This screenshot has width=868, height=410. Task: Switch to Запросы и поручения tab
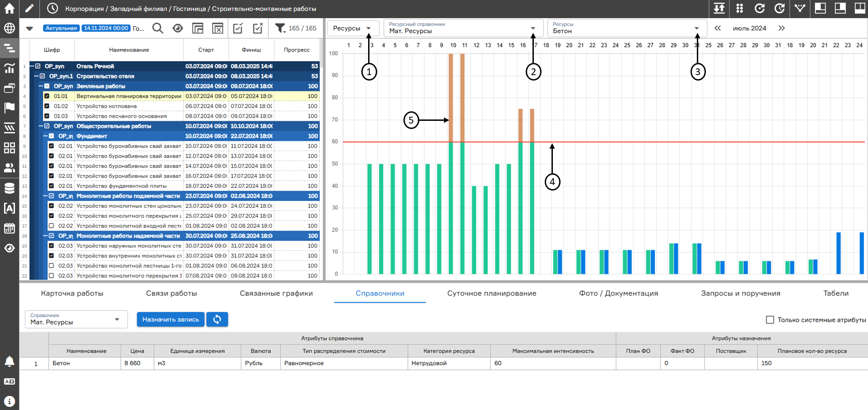click(x=741, y=293)
